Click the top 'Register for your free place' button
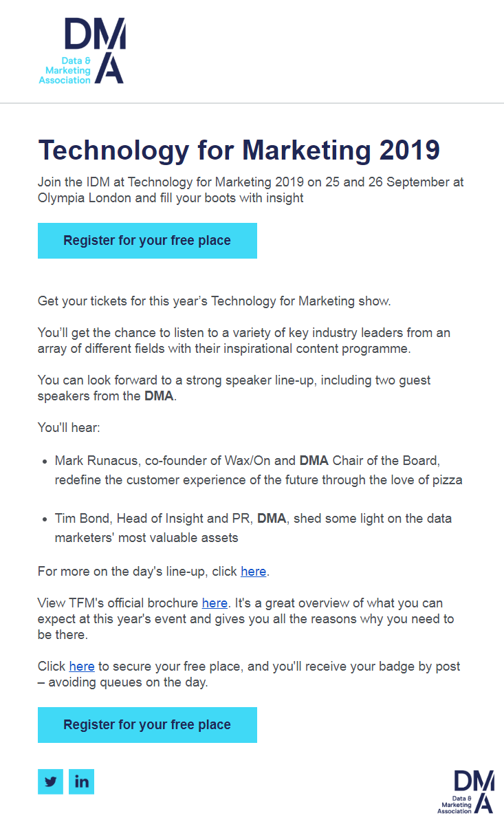 (x=147, y=241)
